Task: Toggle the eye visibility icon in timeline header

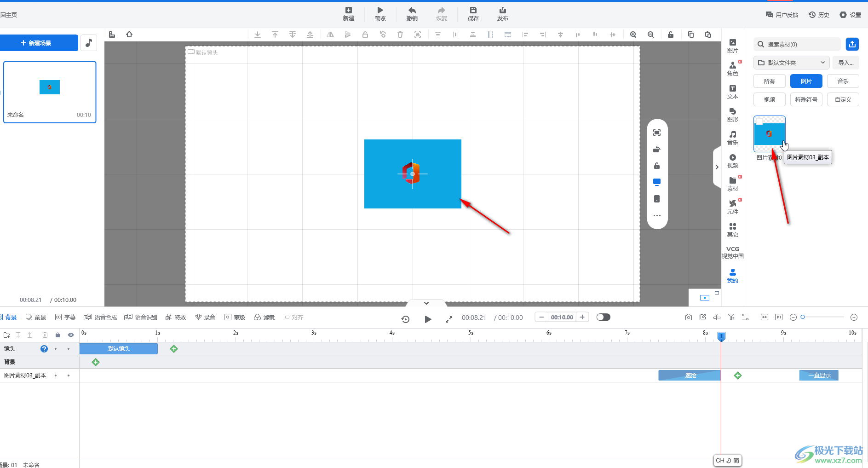Action: [x=71, y=335]
